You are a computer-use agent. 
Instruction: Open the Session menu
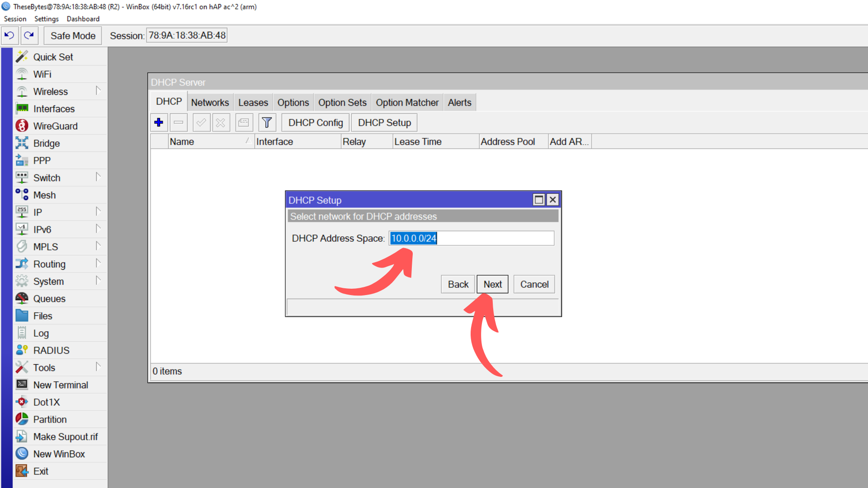(15, 19)
